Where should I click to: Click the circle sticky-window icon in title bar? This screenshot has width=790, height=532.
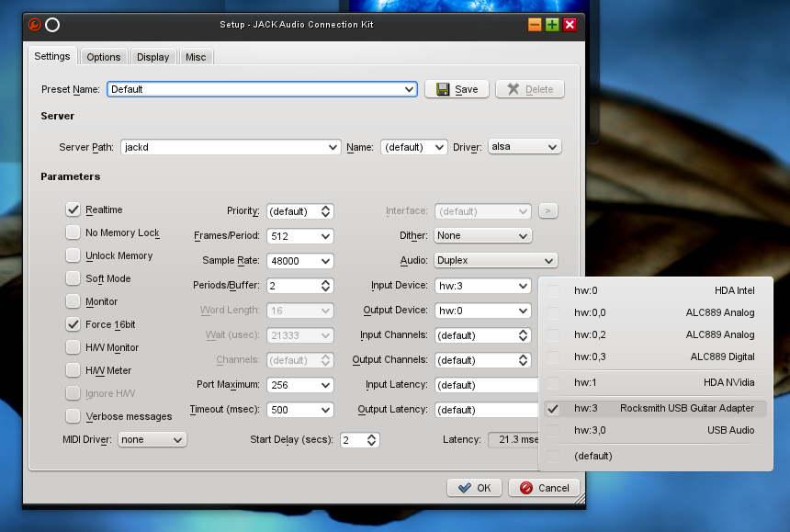pyautogui.click(x=52, y=25)
